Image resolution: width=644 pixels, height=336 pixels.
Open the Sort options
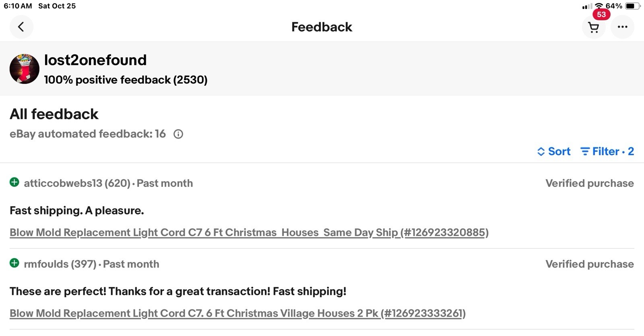point(554,151)
